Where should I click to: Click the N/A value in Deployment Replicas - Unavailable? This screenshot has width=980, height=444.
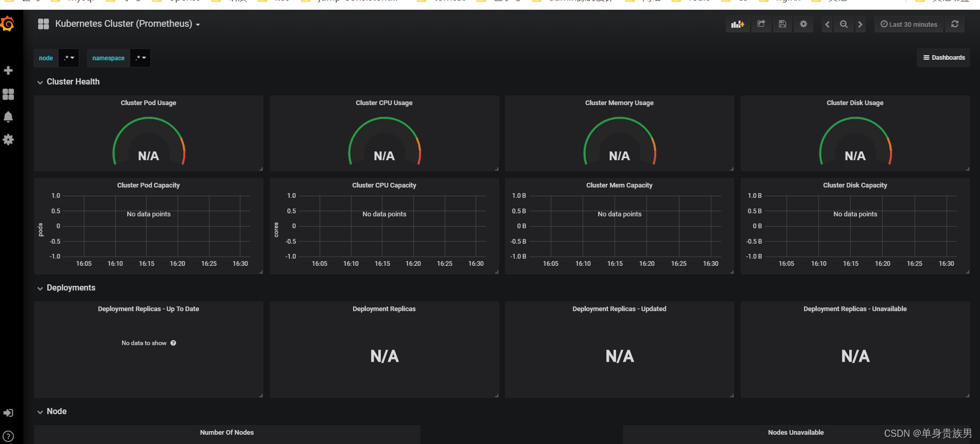[x=855, y=356]
